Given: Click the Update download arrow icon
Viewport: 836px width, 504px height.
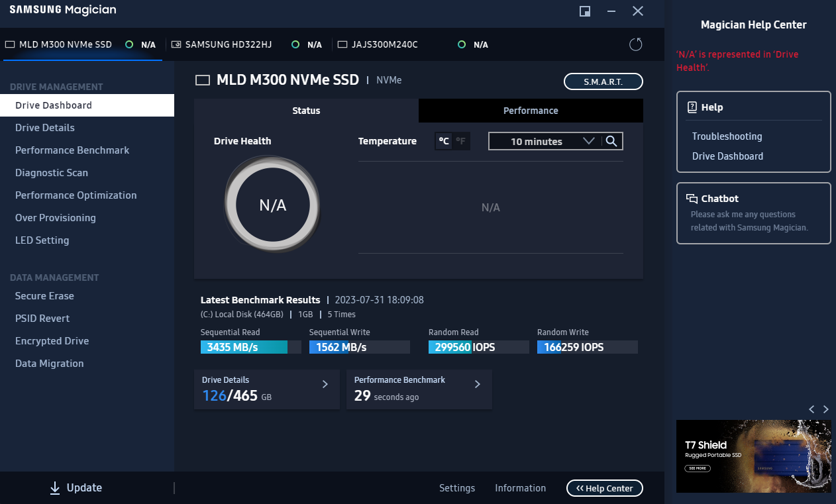Looking at the screenshot, I should (55, 488).
